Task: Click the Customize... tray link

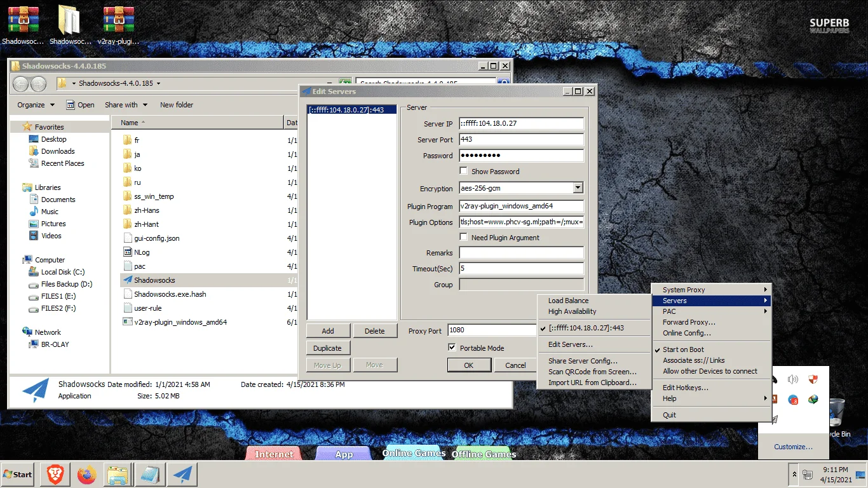Action: click(x=793, y=447)
